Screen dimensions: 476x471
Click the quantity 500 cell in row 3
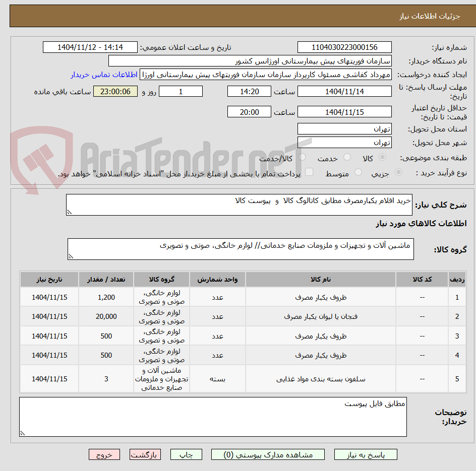click(x=106, y=336)
